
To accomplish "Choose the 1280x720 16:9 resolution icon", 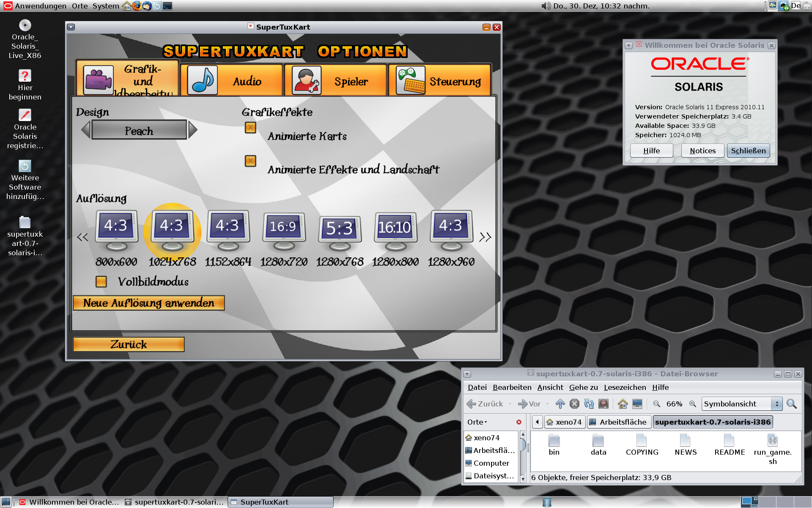I will tap(284, 232).
